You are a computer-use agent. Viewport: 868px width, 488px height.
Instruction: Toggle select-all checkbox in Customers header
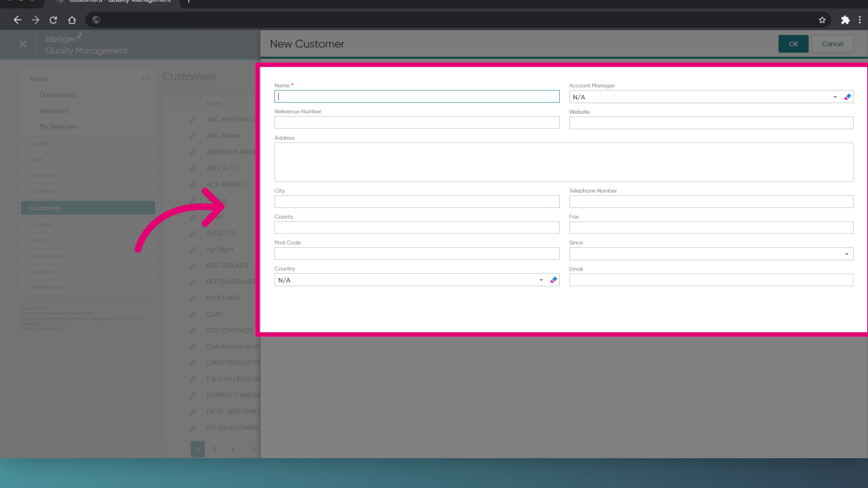tap(173, 103)
